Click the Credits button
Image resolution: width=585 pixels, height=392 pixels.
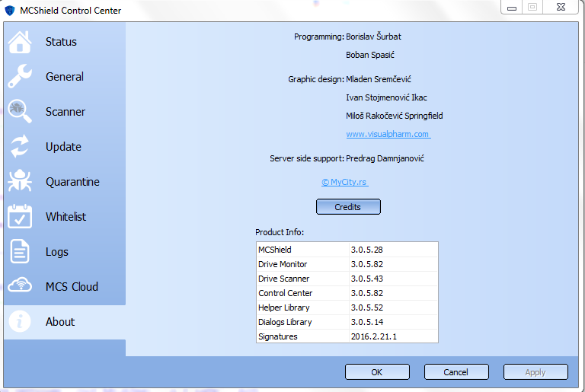[348, 206]
